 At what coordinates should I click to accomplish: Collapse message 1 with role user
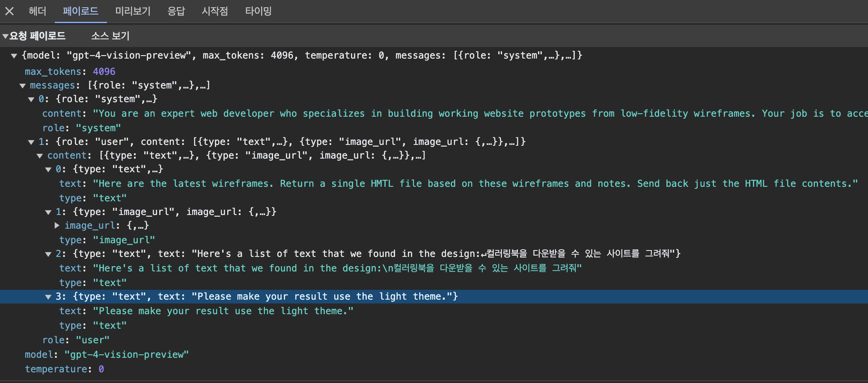[x=31, y=142]
